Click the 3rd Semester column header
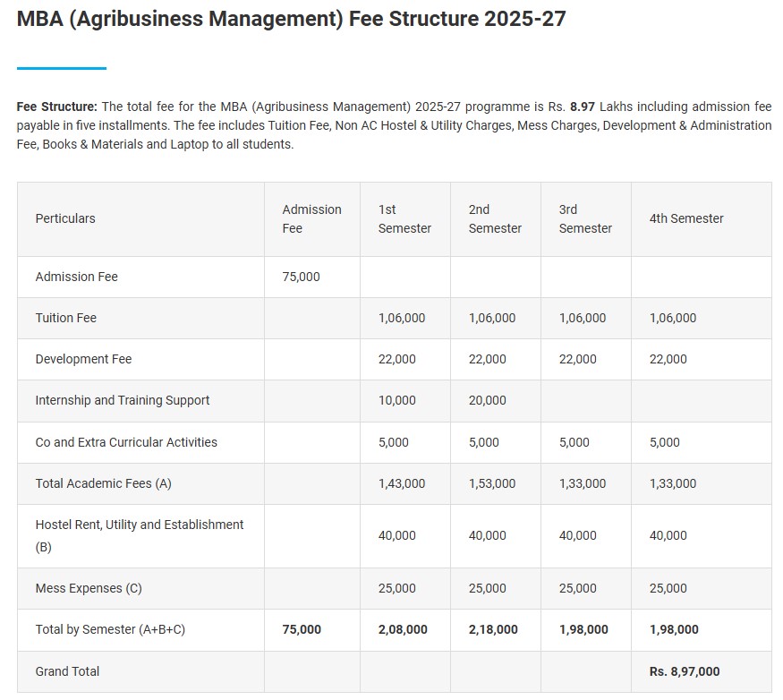This screenshot has width=783, height=700. pos(585,218)
